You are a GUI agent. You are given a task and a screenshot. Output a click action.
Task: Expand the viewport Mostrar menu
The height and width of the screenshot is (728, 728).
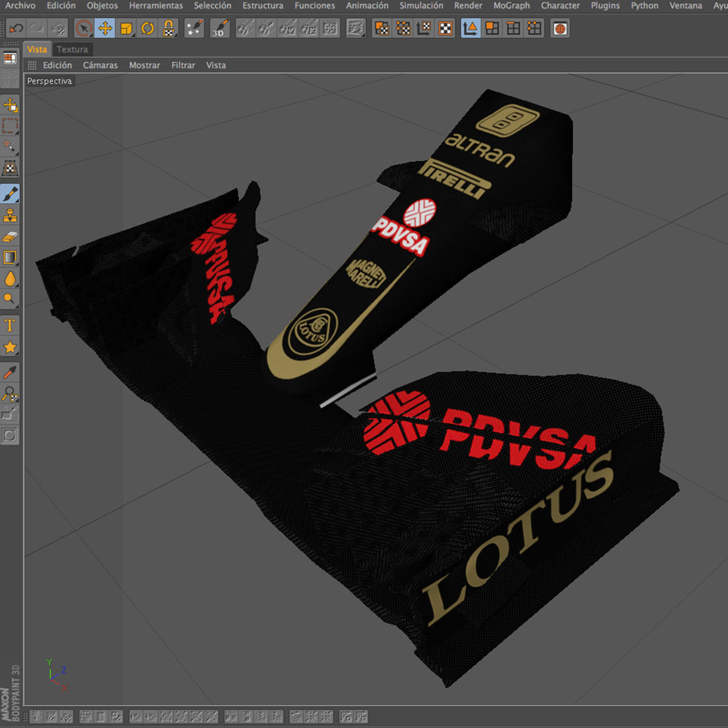click(144, 65)
